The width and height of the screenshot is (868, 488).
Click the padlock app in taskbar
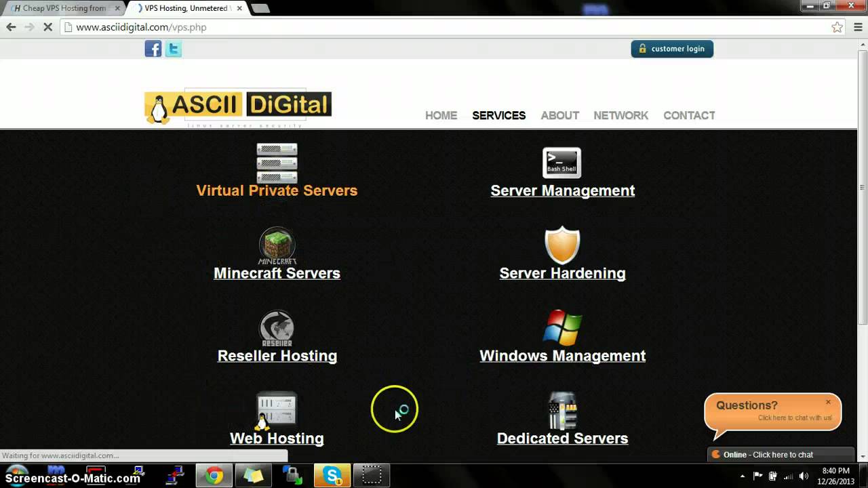coord(293,476)
